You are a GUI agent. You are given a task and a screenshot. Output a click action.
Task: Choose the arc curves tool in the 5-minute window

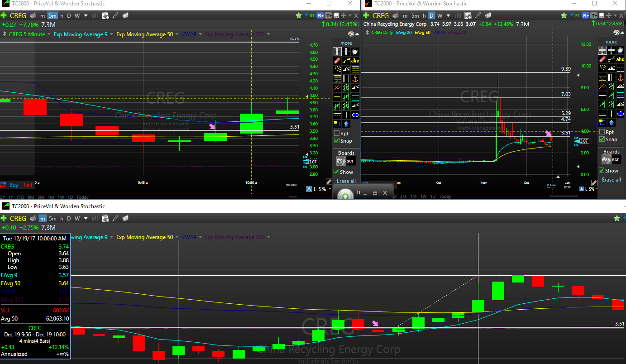pyautogui.click(x=337, y=69)
